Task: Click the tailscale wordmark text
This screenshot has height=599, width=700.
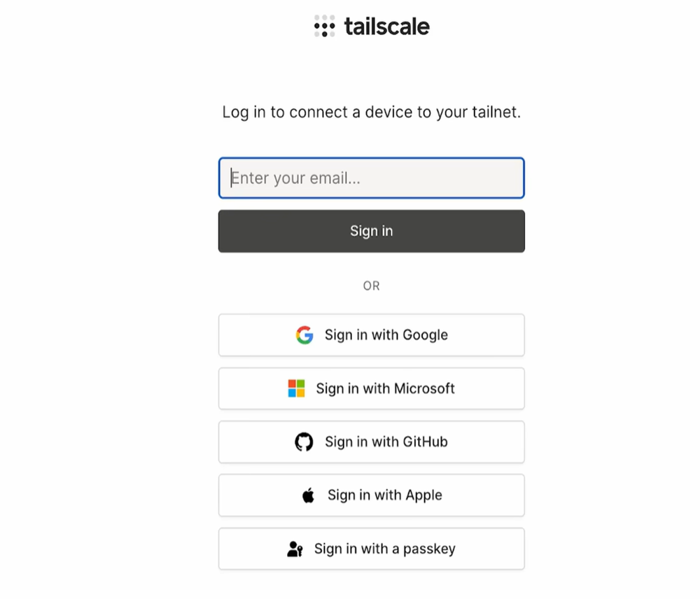Action: [386, 27]
